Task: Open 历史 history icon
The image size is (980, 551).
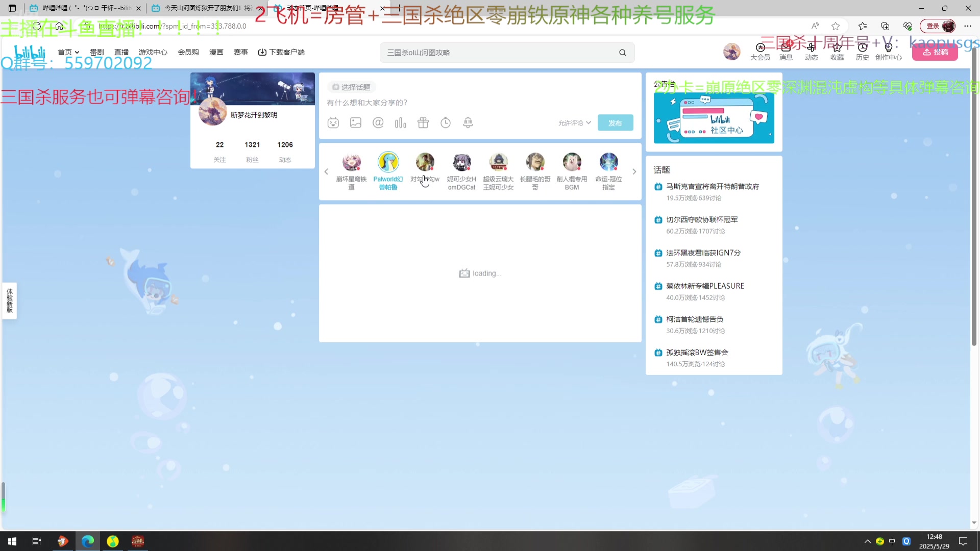Action: 863,52
